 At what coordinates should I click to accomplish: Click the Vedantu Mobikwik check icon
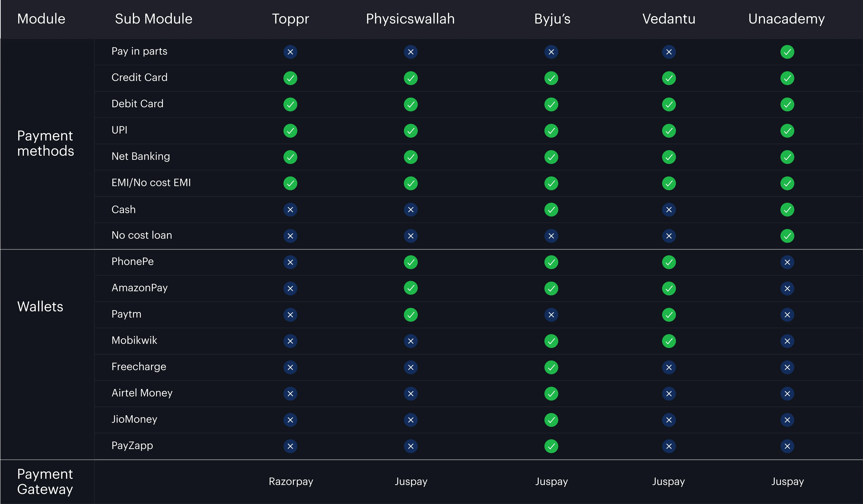point(668,341)
